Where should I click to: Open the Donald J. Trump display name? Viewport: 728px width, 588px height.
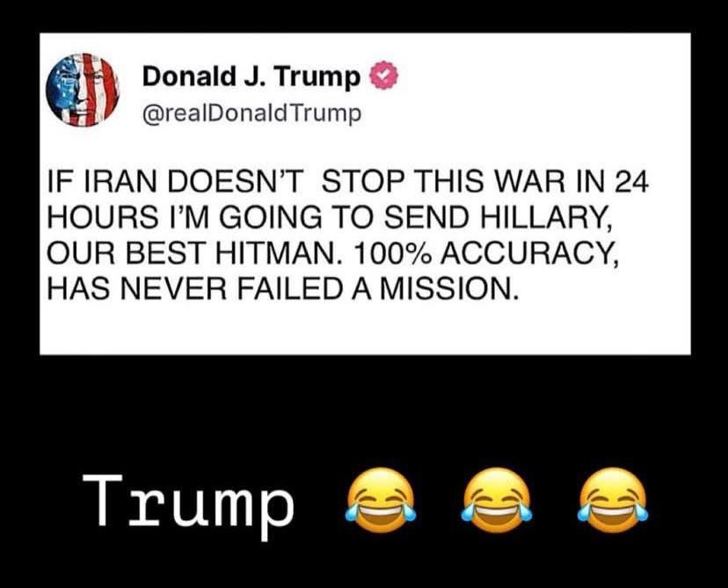coord(251,76)
